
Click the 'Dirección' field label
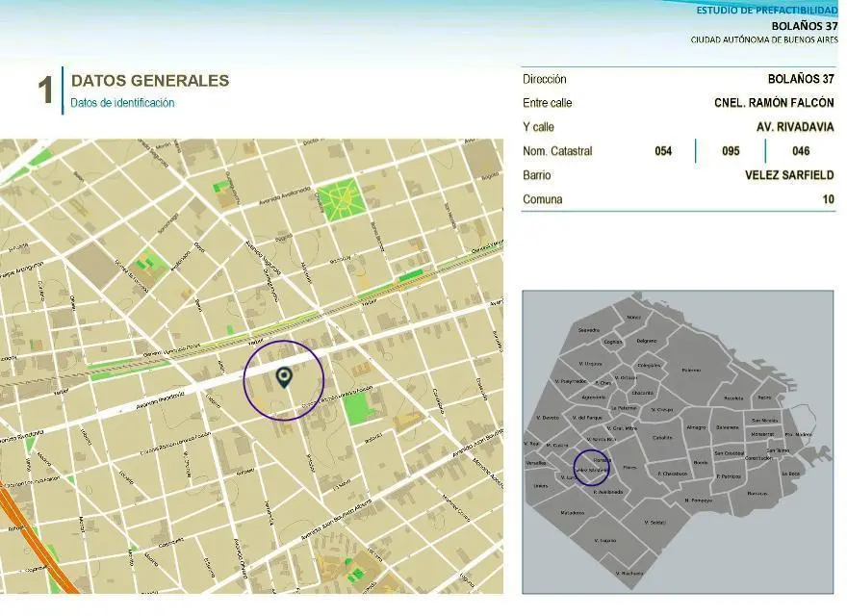545,79
